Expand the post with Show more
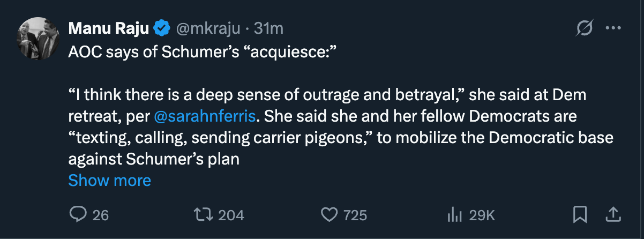Image resolution: width=644 pixels, height=239 pixels. pyautogui.click(x=110, y=181)
